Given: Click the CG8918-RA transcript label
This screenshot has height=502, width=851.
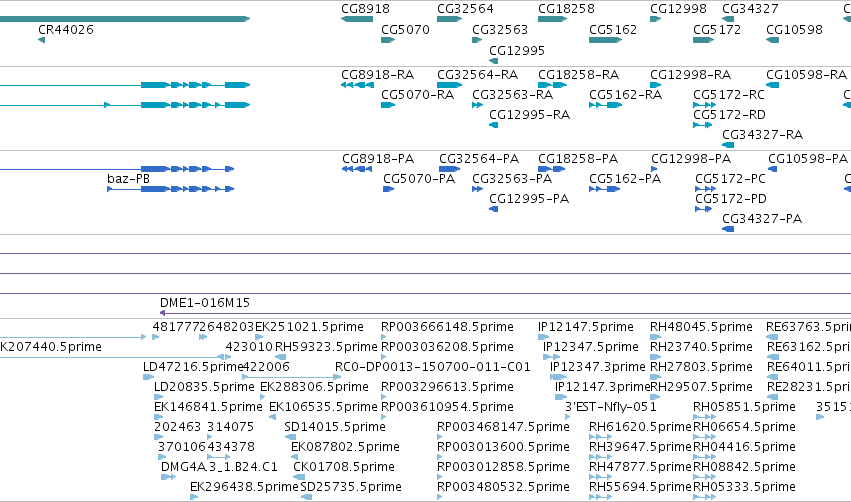Looking at the screenshot, I should [x=378, y=75].
